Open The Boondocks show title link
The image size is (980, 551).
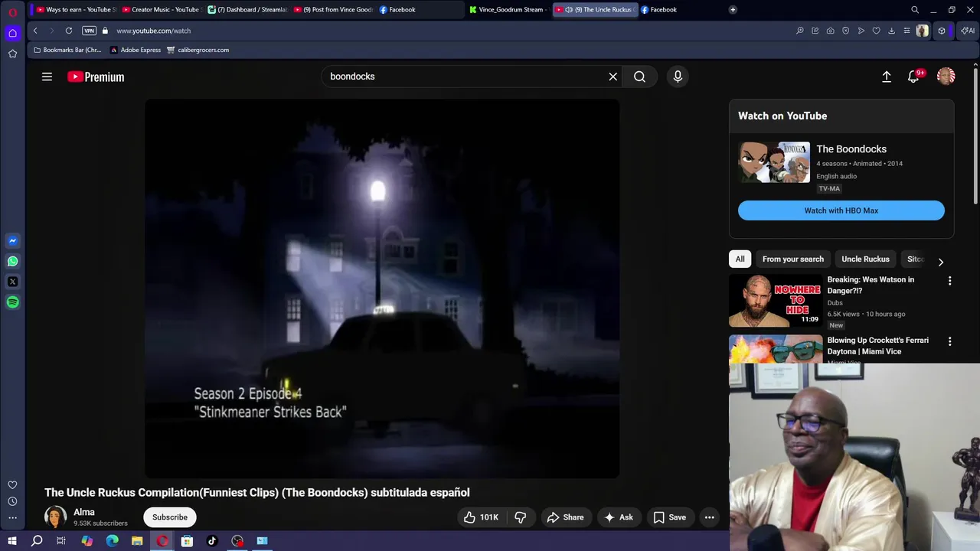[x=851, y=149]
